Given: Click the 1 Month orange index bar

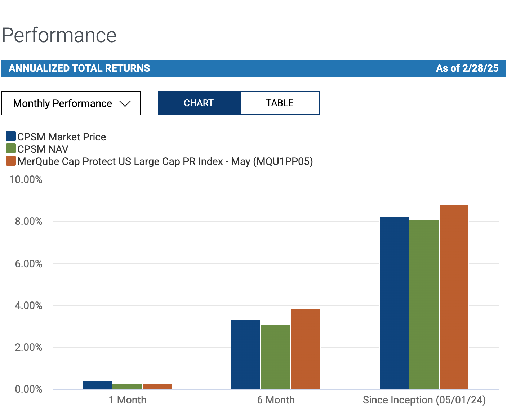Looking at the screenshot, I should (157, 387).
